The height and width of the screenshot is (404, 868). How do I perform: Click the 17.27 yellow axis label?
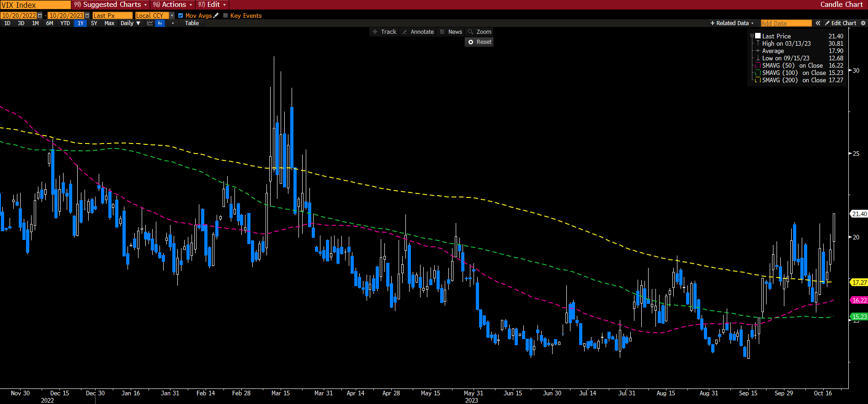[859, 282]
